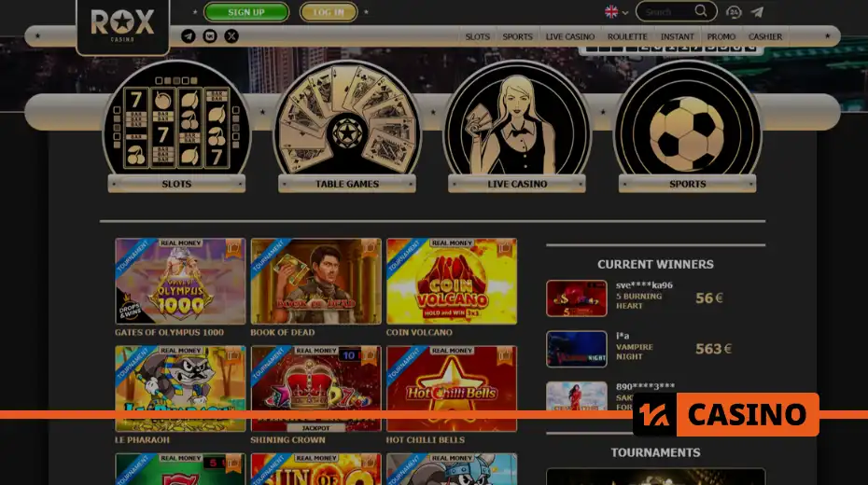The height and width of the screenshot is (485, 868).
Task: Click the Vampire Night winner game name
Action: pyautogui.click(x=635, y=352)
